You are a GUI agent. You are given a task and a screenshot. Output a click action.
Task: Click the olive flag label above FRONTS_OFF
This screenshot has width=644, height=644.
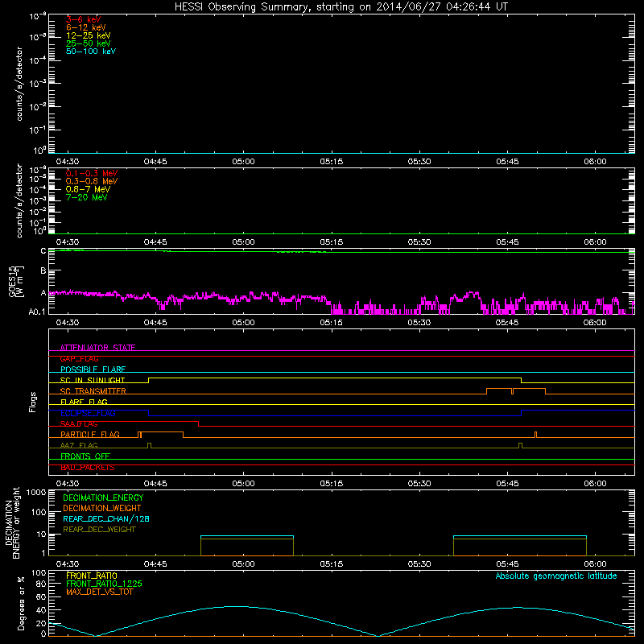click(79, 445)
